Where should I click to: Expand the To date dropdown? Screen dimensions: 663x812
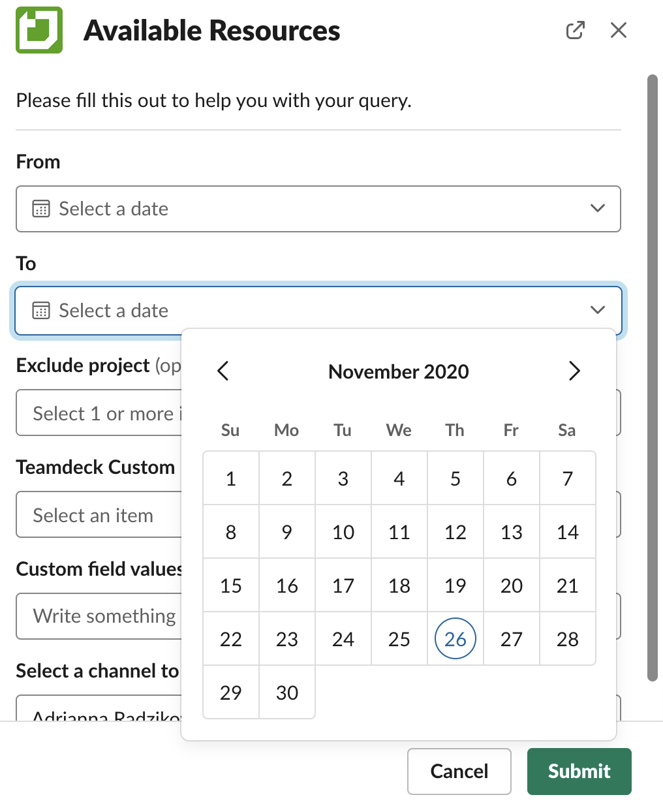click(x=597, y=310)
